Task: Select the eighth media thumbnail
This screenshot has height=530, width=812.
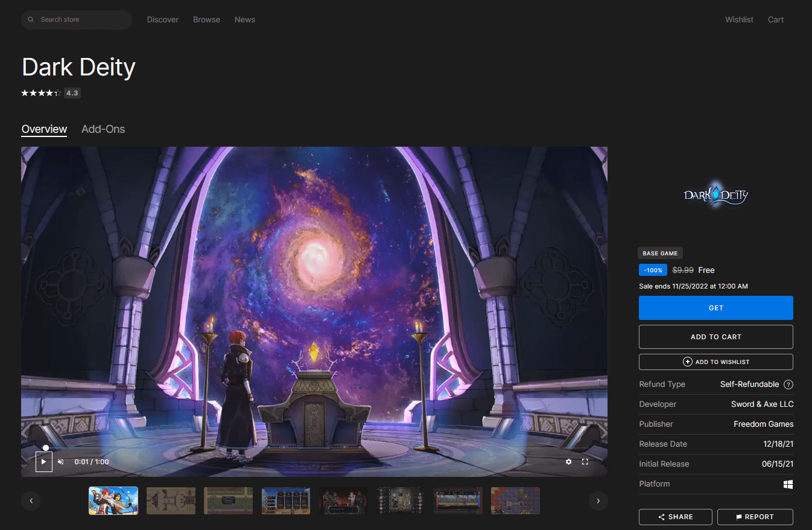Action: click(x=515, y=500)
